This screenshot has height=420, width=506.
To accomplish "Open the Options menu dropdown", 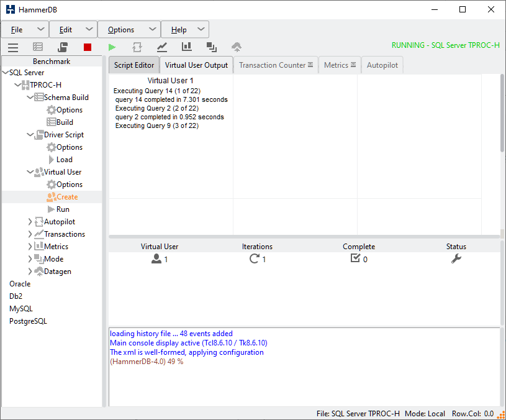I will (129, 29).
